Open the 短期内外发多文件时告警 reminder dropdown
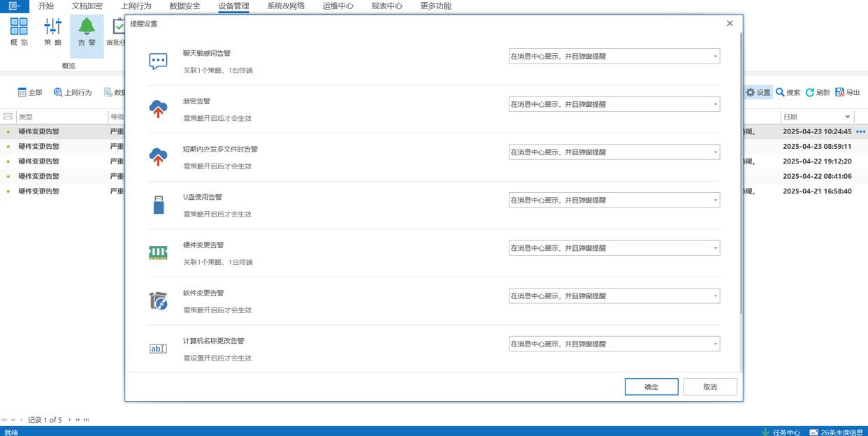 click(x=614, y=152)
